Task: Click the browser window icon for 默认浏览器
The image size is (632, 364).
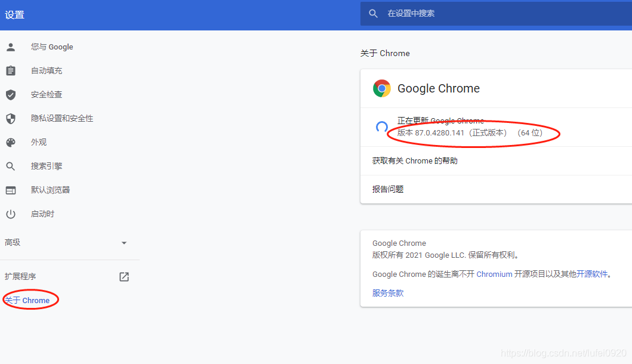Action: coord(11,190)
